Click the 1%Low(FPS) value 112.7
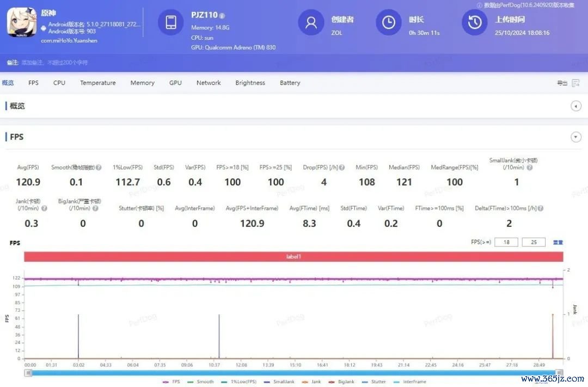 point(128,182)
